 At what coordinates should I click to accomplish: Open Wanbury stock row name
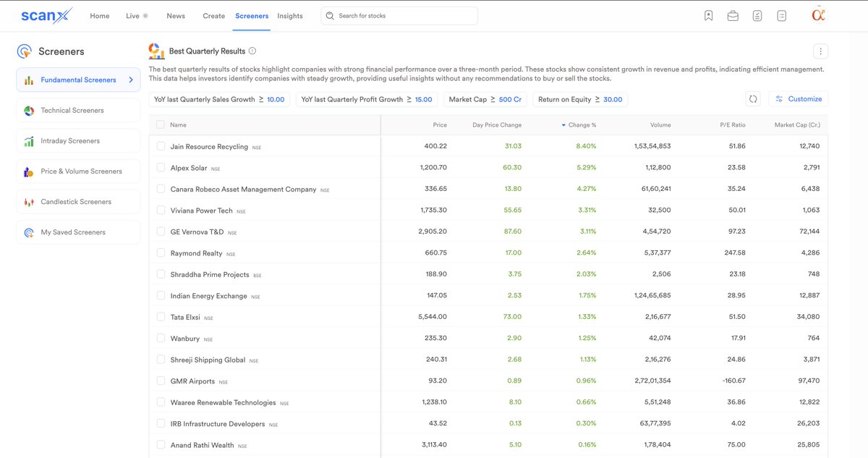click(x=184, y=339)
